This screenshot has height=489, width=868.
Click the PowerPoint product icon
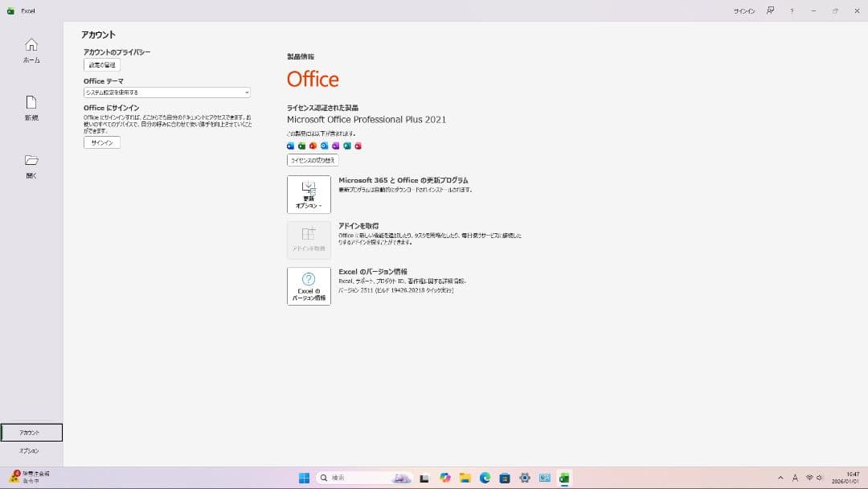312,146
